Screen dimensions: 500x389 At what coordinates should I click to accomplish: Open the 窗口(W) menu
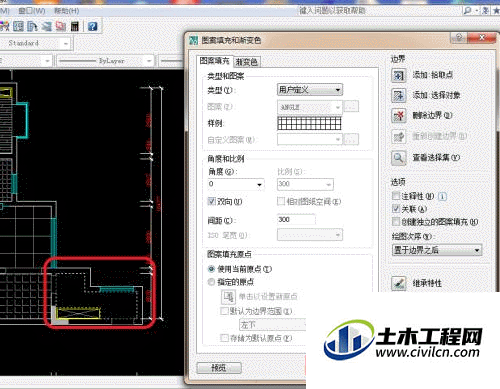(x=32, y=11)
